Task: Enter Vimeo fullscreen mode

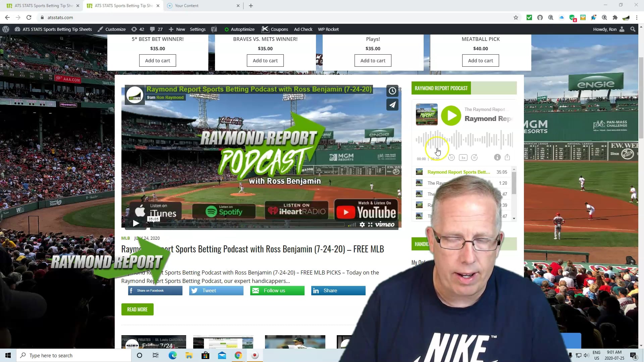Action: (370, 225)
